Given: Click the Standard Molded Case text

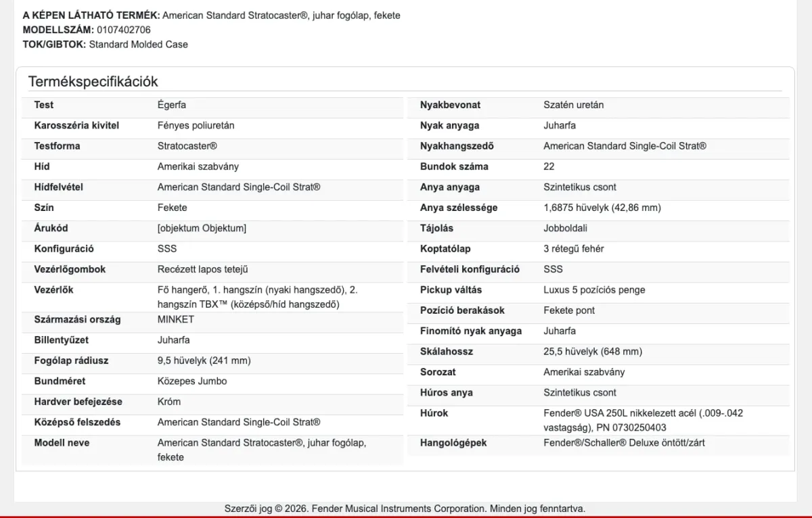Looking at the screenshot, I should (x=139, y=45).
